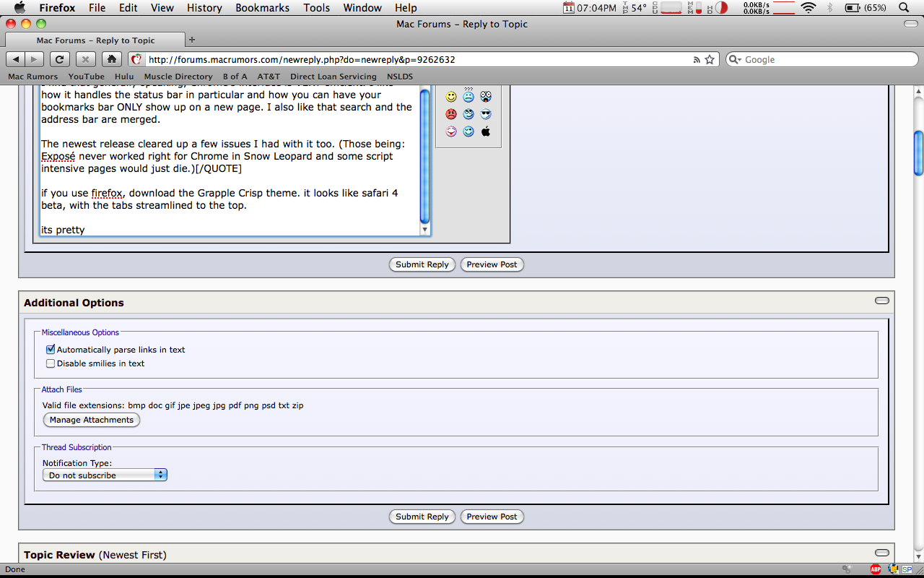This screenshot has width=924, height=578.
Task: Insert the eye-rolling blue smiley
Action: point(468,114)
